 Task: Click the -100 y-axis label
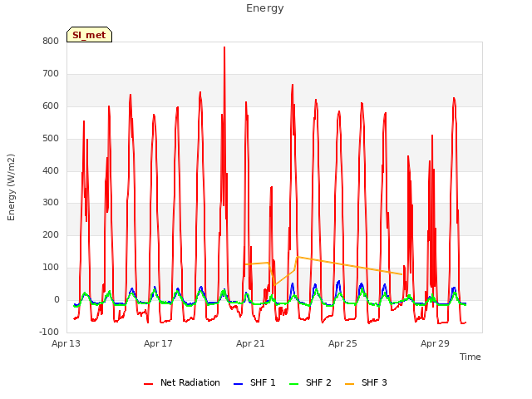tap(49, 332)
